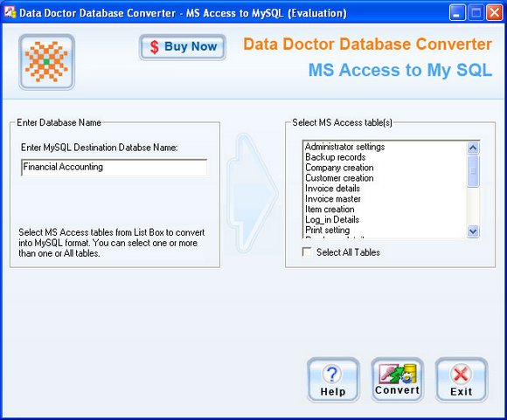Click the title bar application icon
The width and height of the screenshot is (507, 420).
[x=10, y=12]
